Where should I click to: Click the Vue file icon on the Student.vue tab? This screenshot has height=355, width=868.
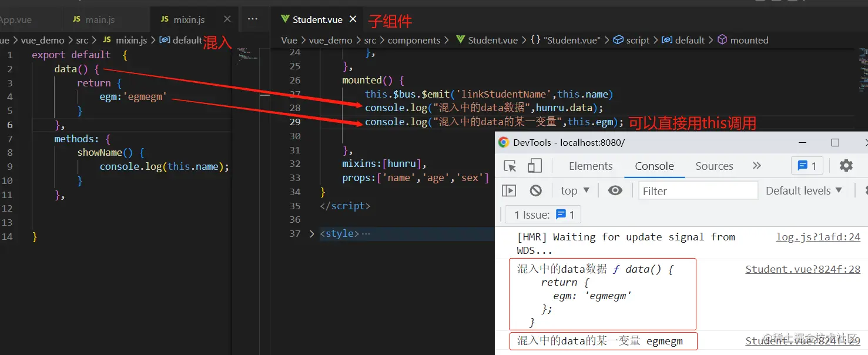(285, 19)
